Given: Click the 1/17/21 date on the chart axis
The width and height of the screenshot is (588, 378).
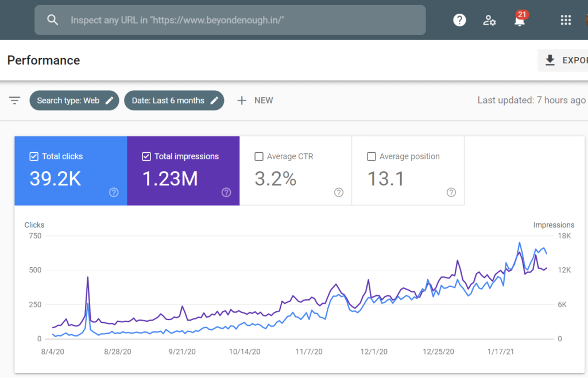Looking at the screenshot, I should pyautogui.click(x=501, y=352).
